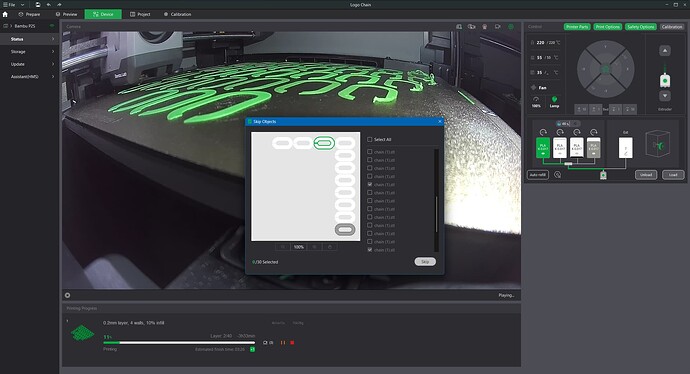This screenshot has width=690, height=374.
Task: Save the project with the disk icon
Action: click(x=38, y=4)
